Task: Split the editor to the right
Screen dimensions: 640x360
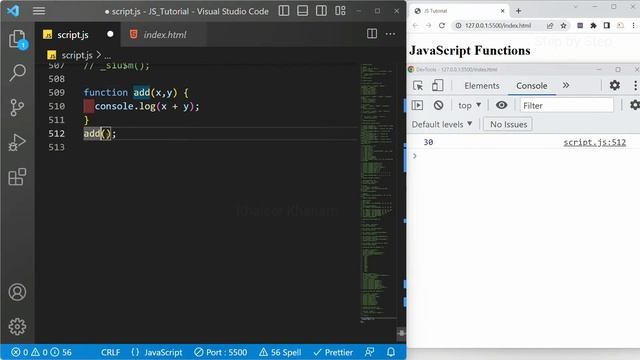Action: pyautogui.click(x=372, y=34)
